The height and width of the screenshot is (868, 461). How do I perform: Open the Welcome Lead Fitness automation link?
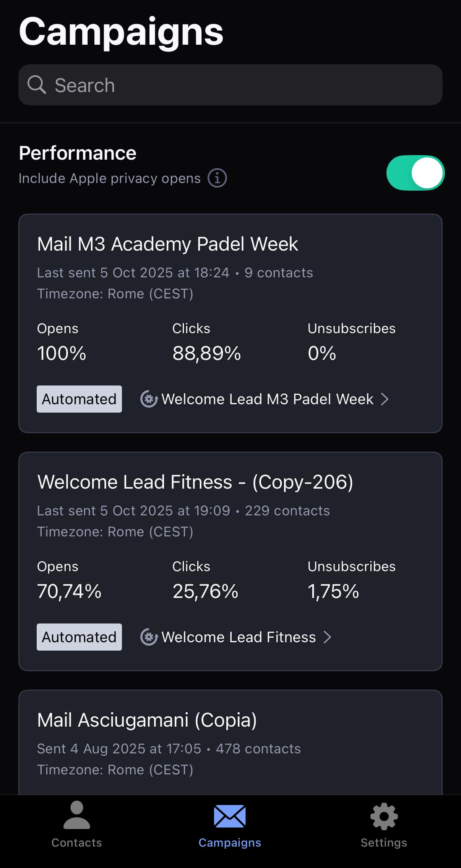[x=239, y=637]
